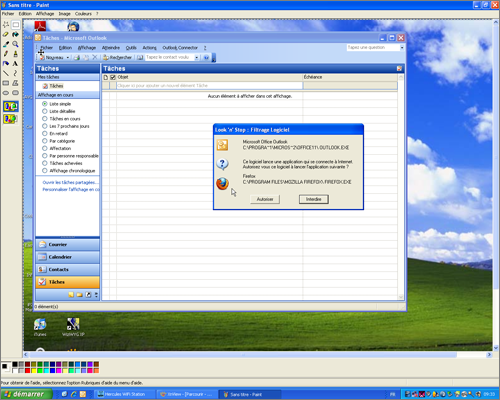Select the Affectation radio button

[x=45, y=148]
